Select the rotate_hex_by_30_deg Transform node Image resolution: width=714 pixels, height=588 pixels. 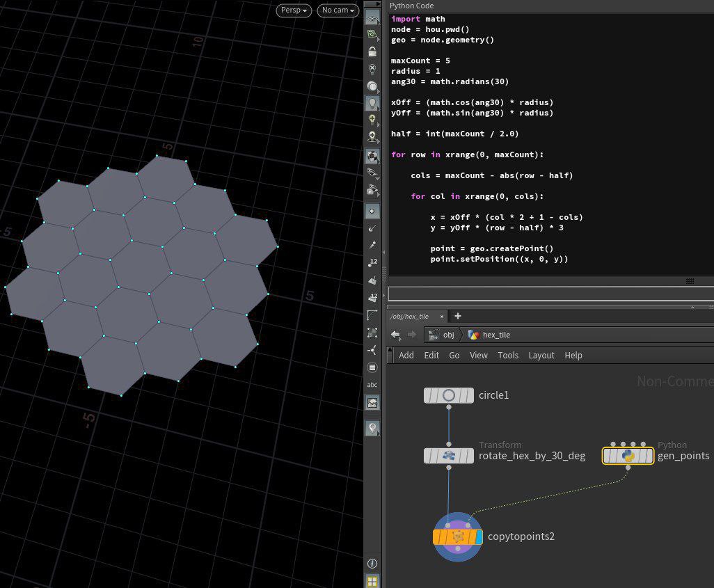point(449,456)
